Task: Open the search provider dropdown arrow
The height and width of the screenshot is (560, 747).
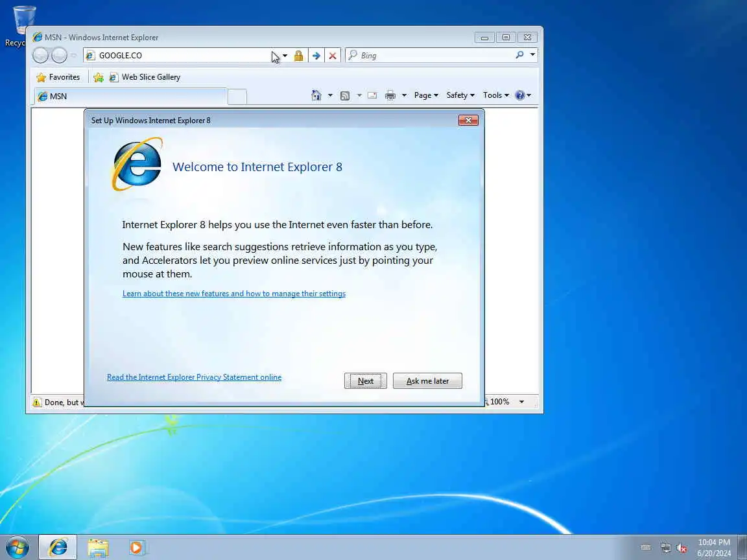Action: point(532,54)
